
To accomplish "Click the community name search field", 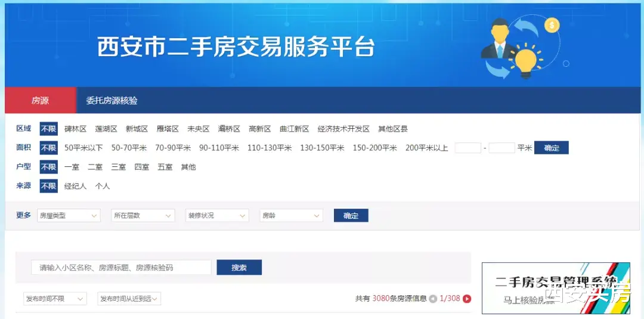I will click(121, 268).
